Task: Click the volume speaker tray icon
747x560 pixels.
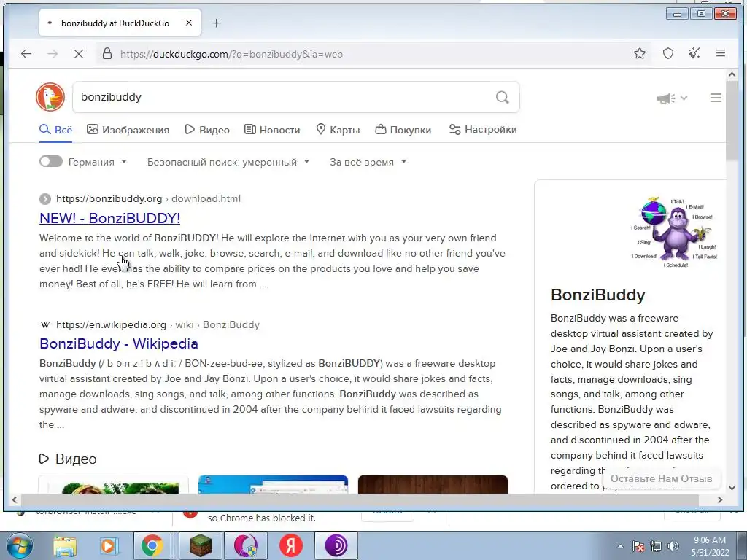Action: pyautogui.click(x=673, y=546)
